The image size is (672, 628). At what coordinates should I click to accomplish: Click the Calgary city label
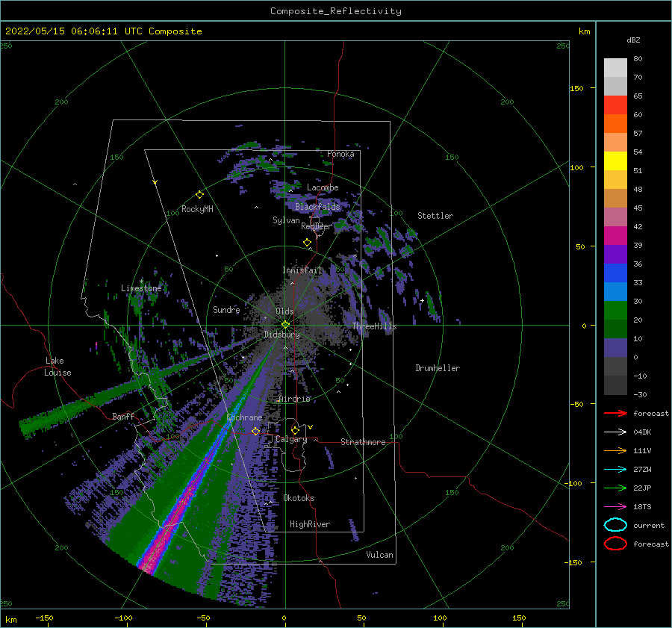[291, 439]
